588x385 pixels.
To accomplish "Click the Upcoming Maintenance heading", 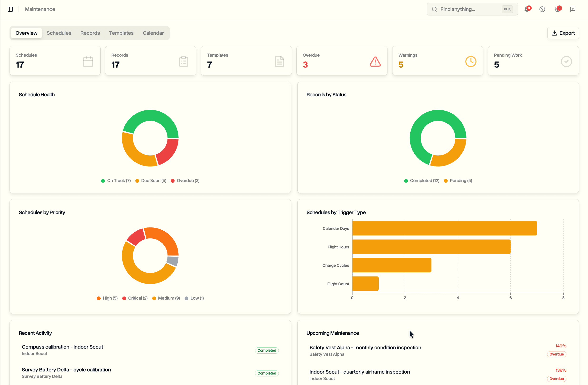I will (333, 333).
